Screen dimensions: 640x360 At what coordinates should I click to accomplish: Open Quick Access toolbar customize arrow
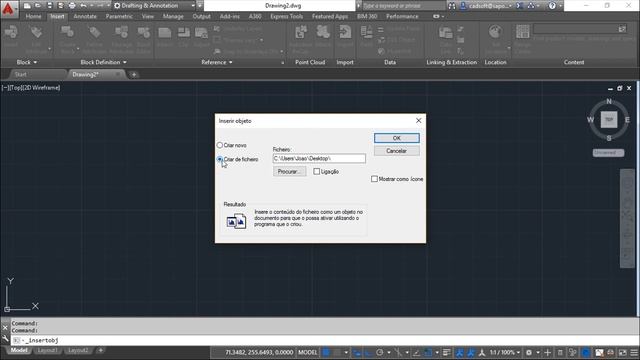point(200,6)
